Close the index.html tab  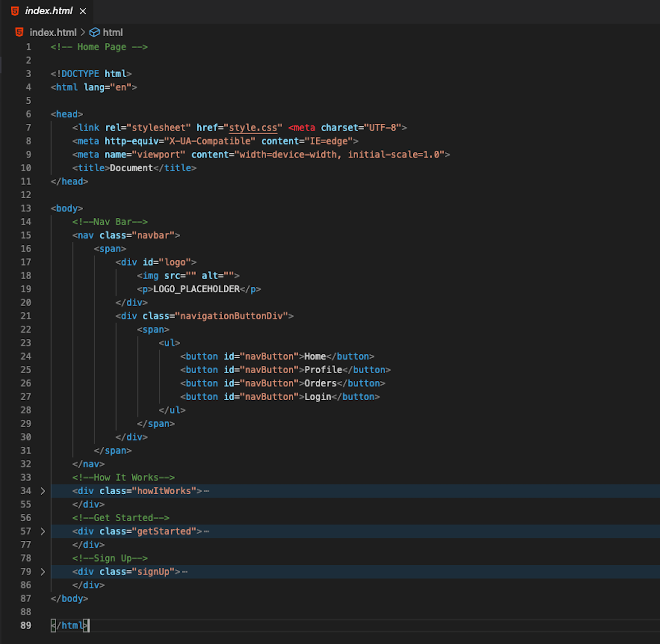(x=83, y=11)
